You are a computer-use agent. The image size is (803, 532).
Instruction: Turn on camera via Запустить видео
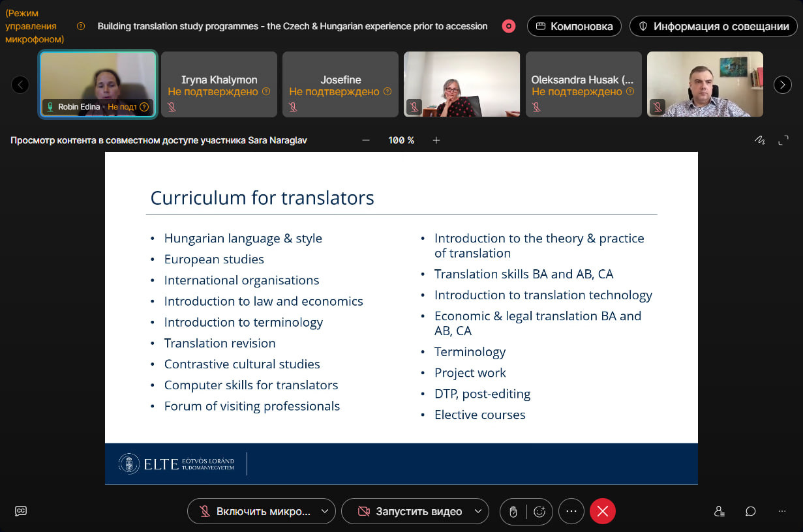pyautogui.click(x=409, y=512)
